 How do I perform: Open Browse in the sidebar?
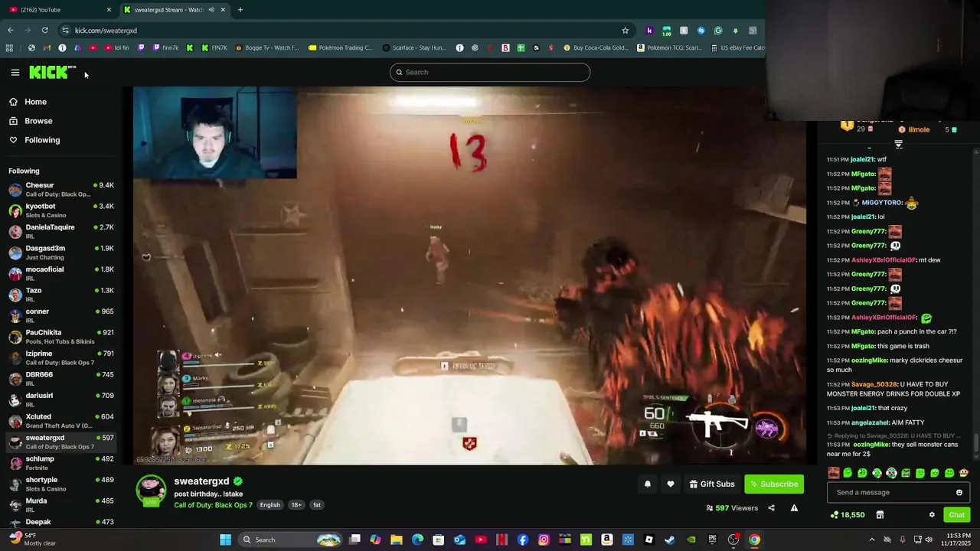click(38, 121)
